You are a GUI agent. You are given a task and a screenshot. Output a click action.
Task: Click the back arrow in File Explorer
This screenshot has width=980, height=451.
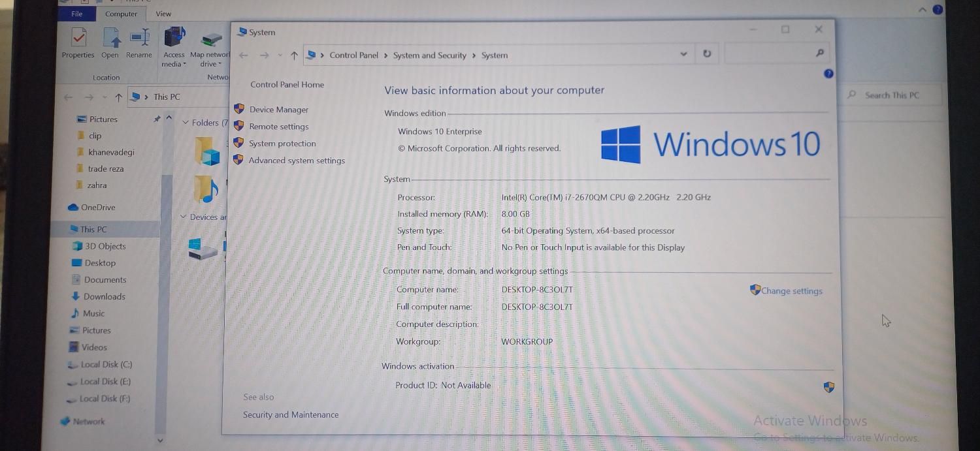[x=69, y=97]
